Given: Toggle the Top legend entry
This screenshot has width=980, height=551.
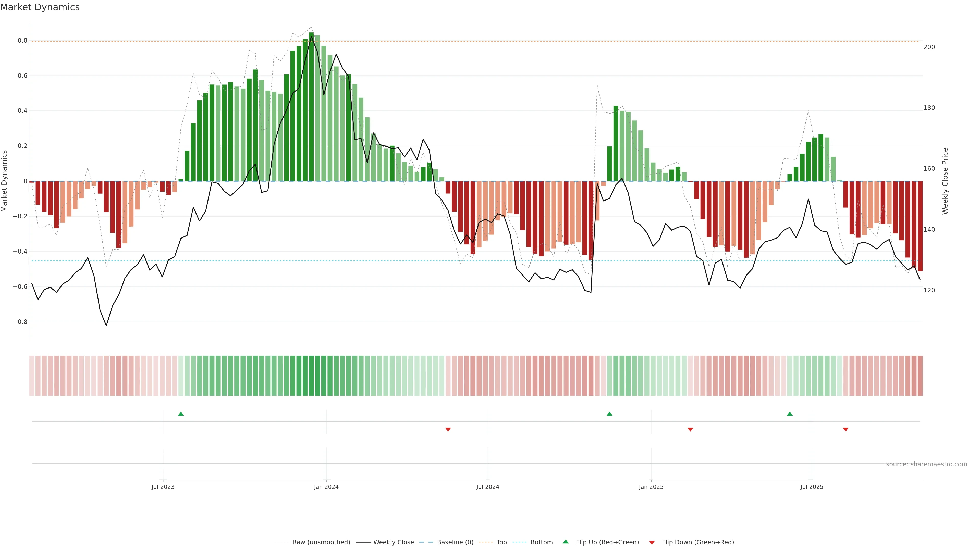Looking at the screenshot, I should pos(501,542).
